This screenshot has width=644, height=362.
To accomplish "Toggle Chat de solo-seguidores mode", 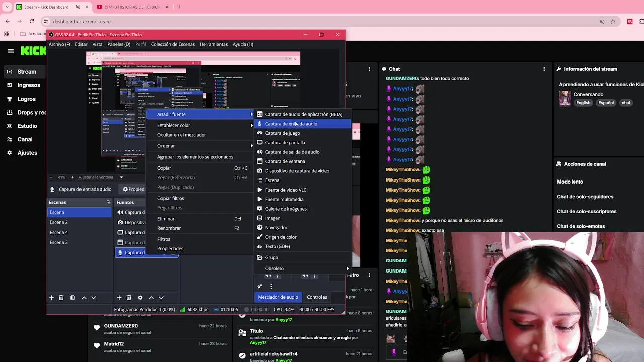I will pyautogui.click(x=585, y=197).
